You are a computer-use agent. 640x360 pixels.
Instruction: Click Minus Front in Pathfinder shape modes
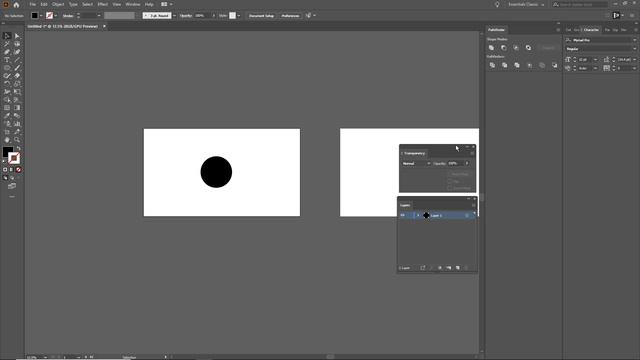(504, 48)
